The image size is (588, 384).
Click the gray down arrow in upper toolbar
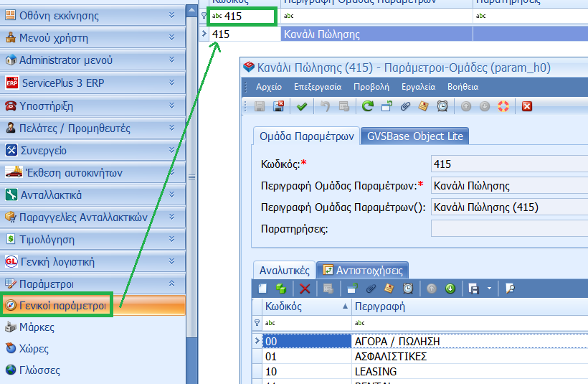click(x=485, y=107)
